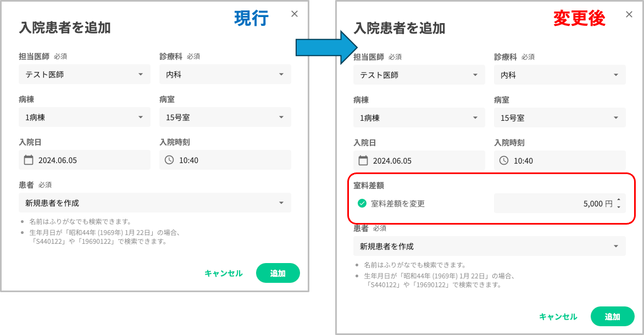Toggle the 室料差額を変更 green checkbox

pyautogui.click(x=362, y=203)
